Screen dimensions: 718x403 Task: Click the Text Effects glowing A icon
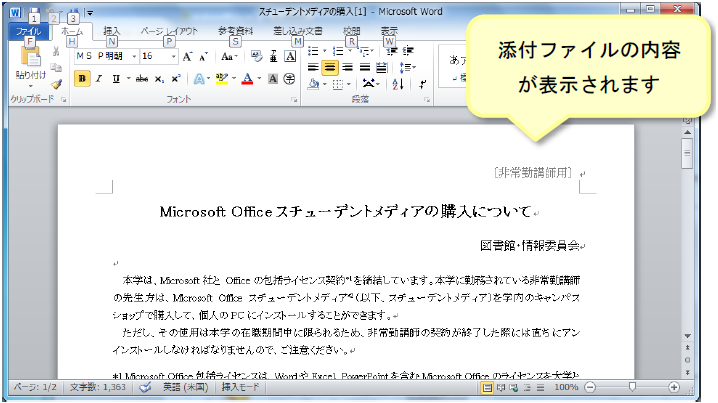[199, 79]
